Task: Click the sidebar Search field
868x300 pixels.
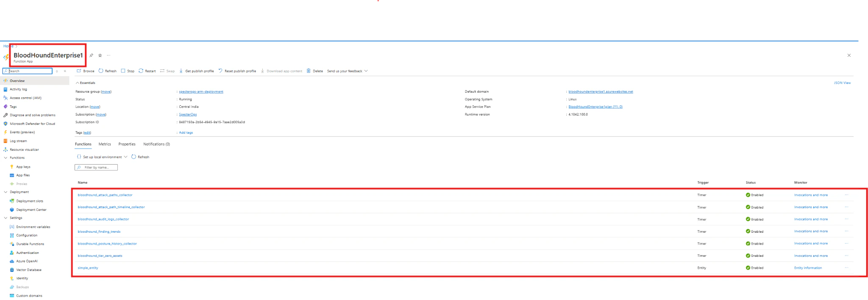Action: pos(28,71)
